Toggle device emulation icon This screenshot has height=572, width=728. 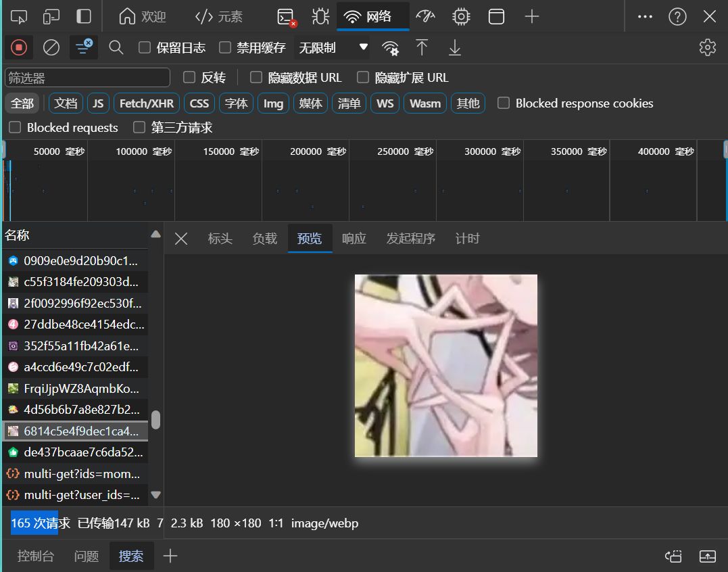[x=51, y=17]
